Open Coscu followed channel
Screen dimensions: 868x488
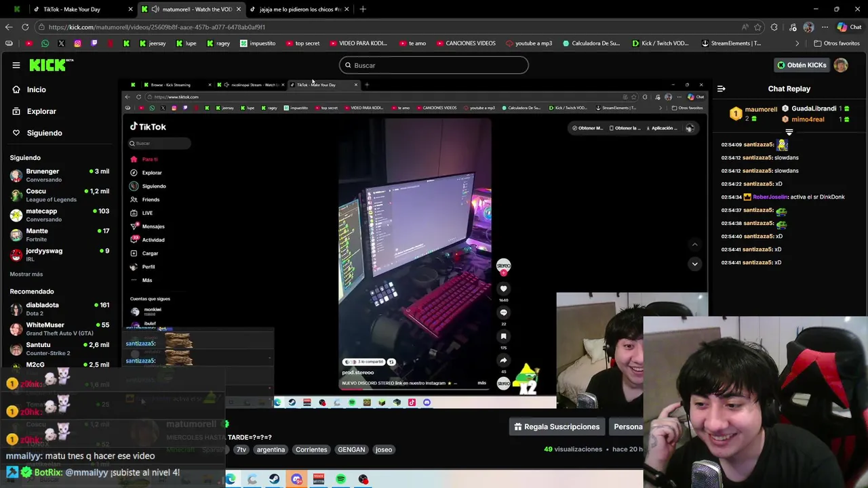(x=60, y=195)
